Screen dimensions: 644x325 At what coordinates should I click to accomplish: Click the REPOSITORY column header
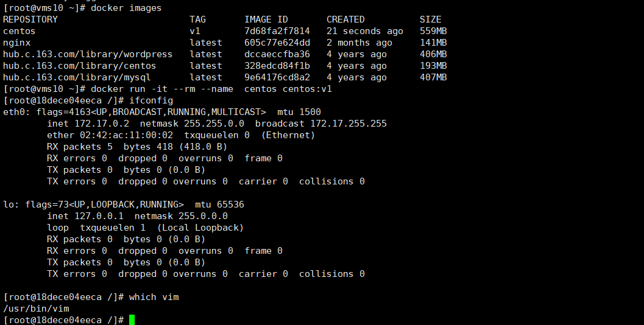coord(30,19)
